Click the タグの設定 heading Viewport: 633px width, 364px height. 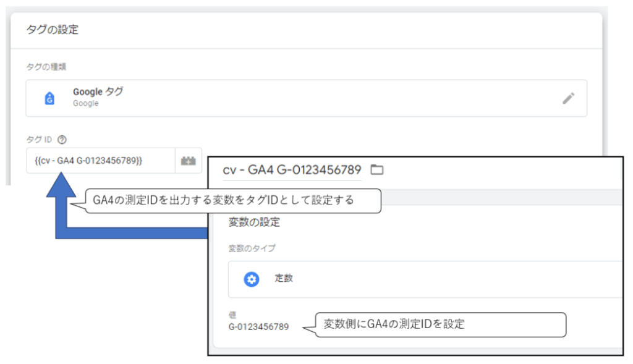pyautogui.click(x=52, y=30)
